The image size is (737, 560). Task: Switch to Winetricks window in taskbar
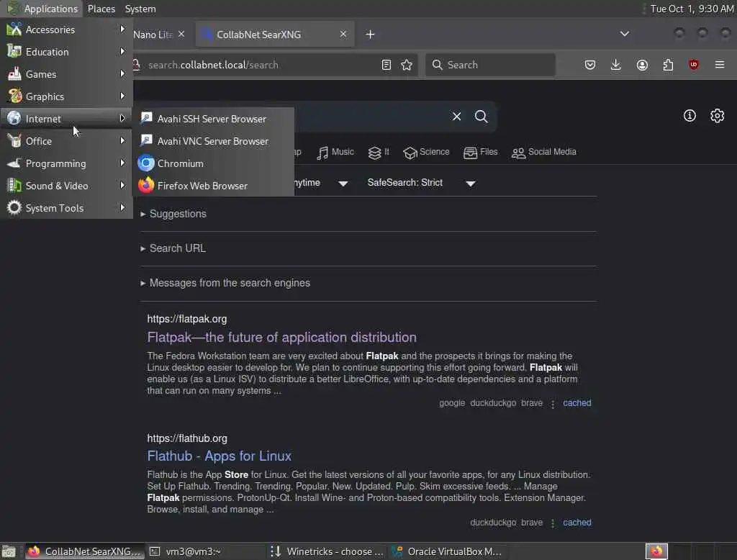pyautogui.click(x=327, y=551)
